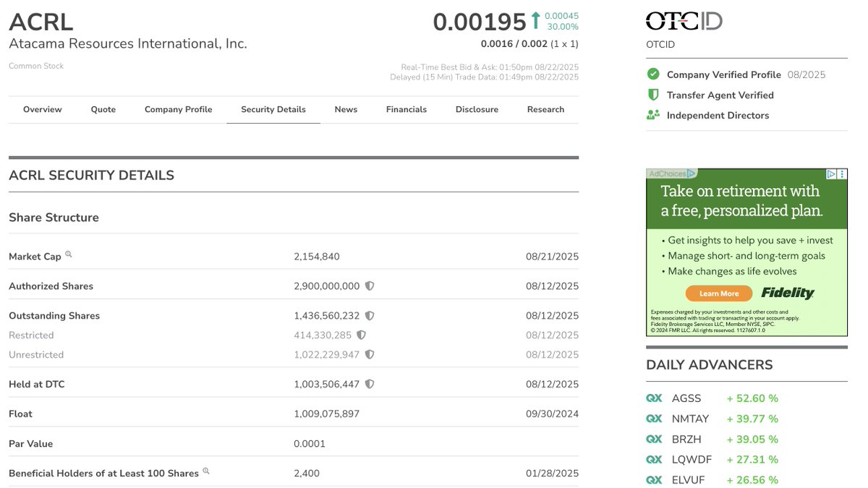Click the AdChoices label on the ad

667,174
